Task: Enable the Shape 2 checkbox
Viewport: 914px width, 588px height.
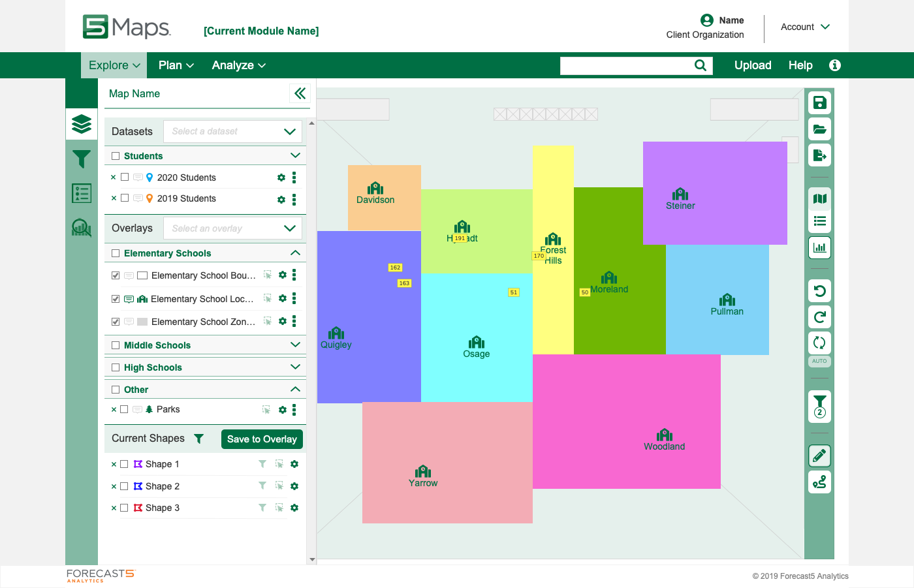Action: [x=124, y=486]
